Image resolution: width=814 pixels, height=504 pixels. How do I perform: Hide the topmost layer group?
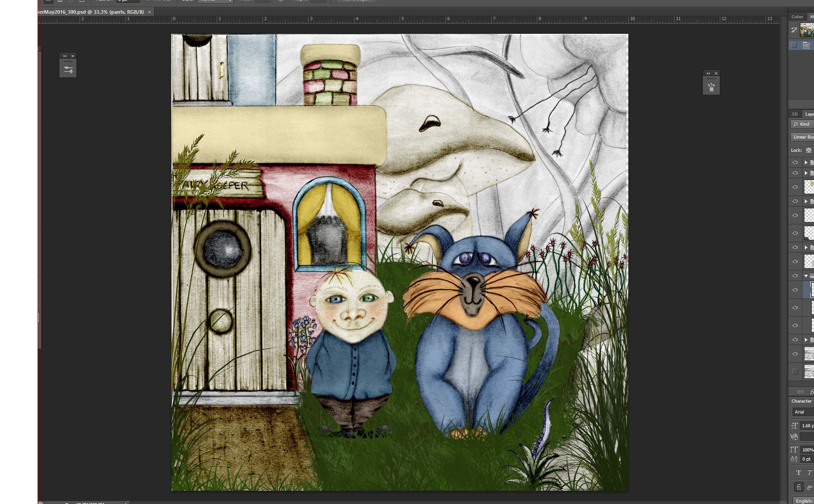tap(795, 162)
